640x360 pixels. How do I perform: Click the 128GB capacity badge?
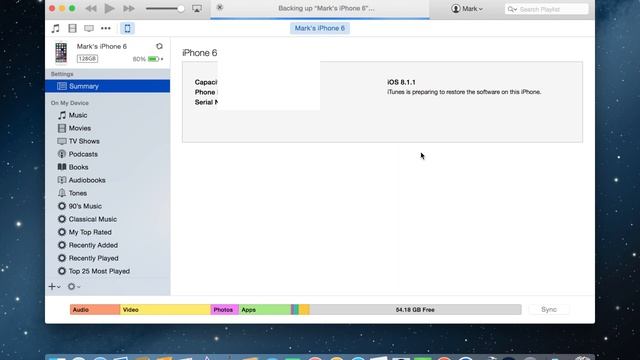coord(87,59)
